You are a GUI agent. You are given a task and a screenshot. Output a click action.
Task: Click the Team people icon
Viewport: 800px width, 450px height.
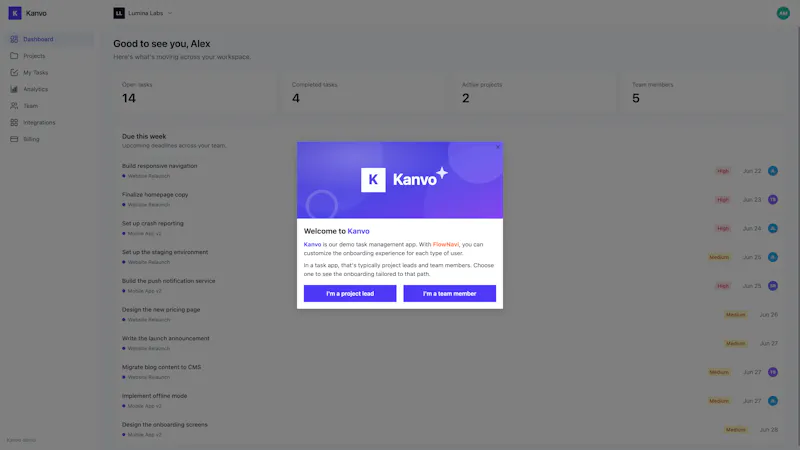pyautogui.click(x=14, y=106)
